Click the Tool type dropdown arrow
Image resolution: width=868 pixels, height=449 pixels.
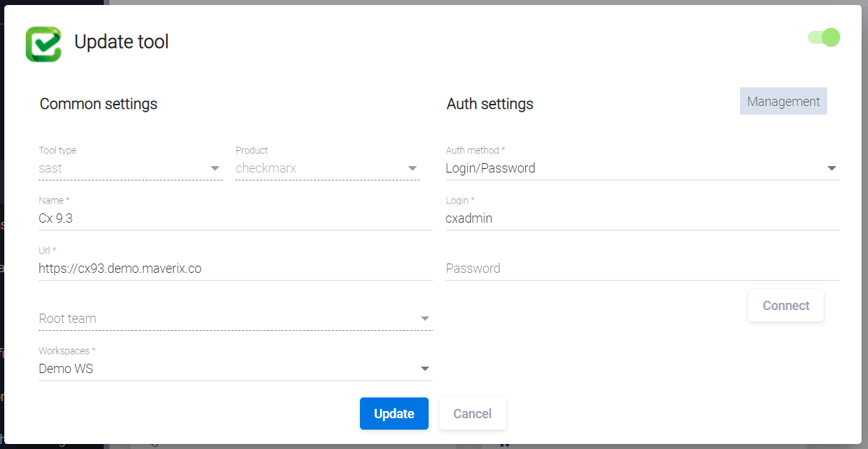[x=215, y=168]
